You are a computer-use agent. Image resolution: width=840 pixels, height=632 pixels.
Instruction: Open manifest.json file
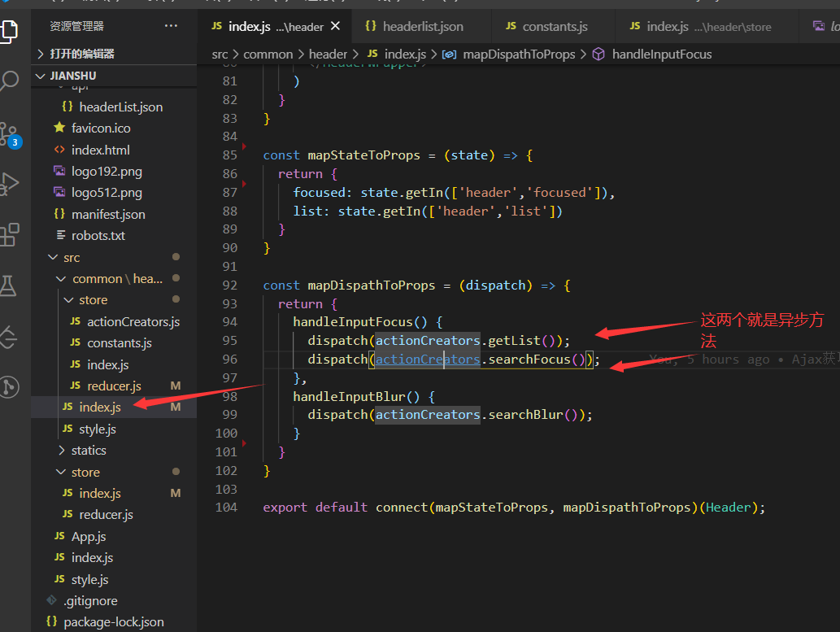coord(114,215)
